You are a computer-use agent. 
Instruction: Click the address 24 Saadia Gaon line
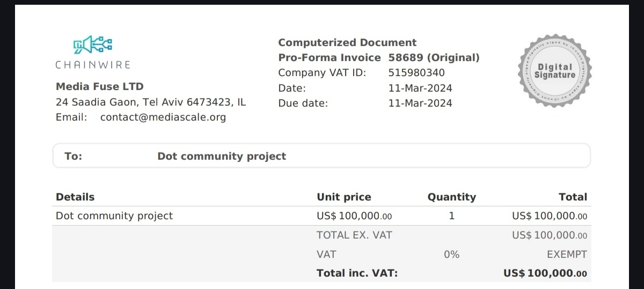click(x=151, y=102)
